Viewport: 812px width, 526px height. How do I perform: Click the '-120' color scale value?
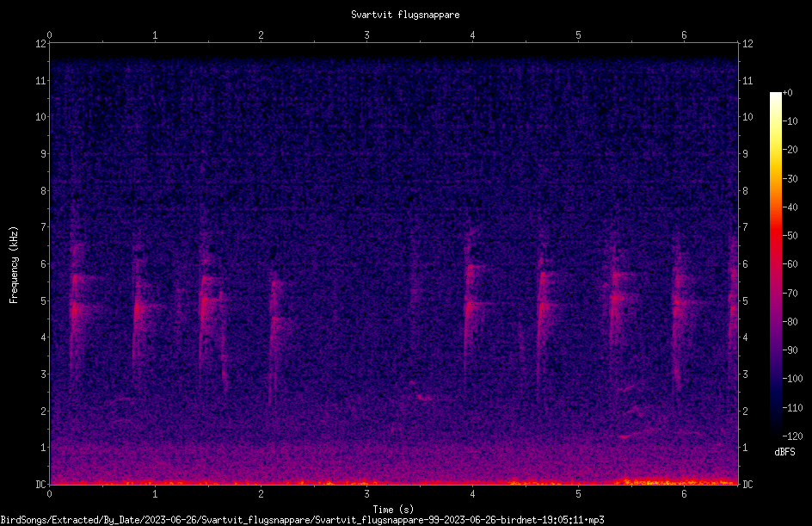point(792,436)
